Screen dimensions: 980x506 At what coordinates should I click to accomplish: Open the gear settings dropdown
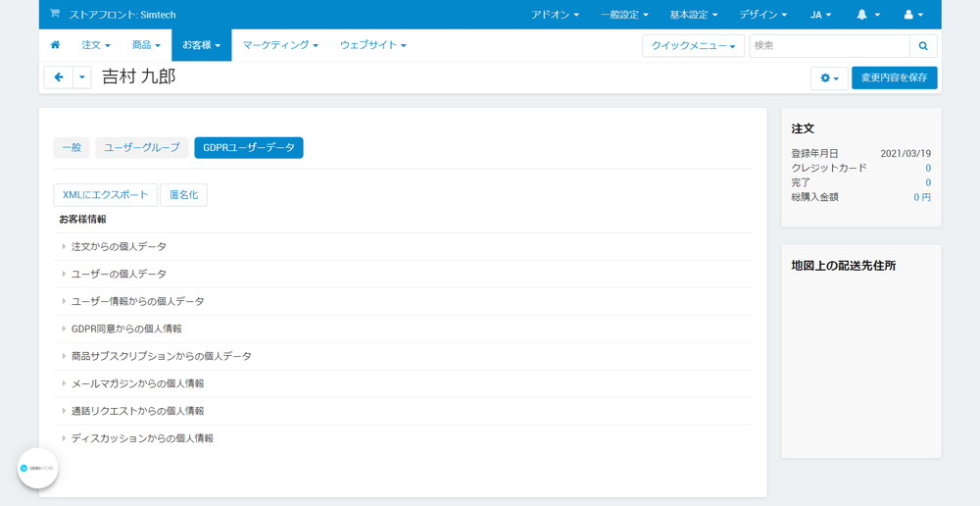pyautogui.click(x=829, y=78)
